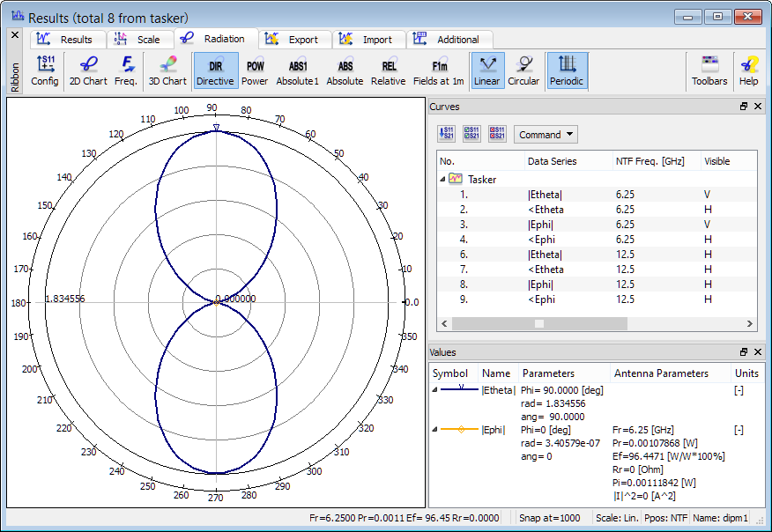Open the Command dropdown in Curves
This screenshot has height=532, width=772.
(546, 135)
